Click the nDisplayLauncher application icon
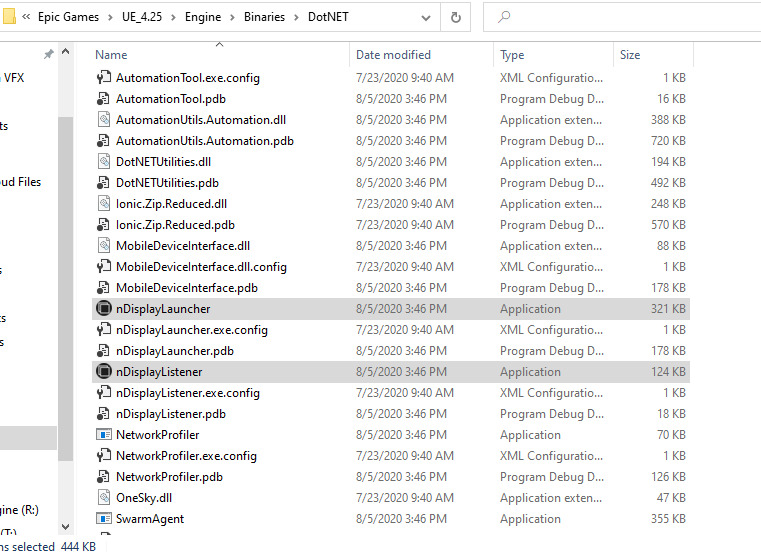The width and height of the screenshot is (761, 558). 103,309
